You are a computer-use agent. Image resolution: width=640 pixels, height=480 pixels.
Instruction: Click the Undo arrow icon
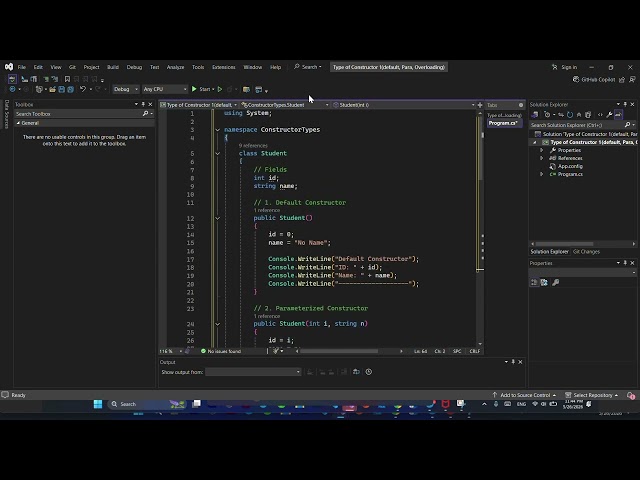pyautogui.click(x=83, y=89)
